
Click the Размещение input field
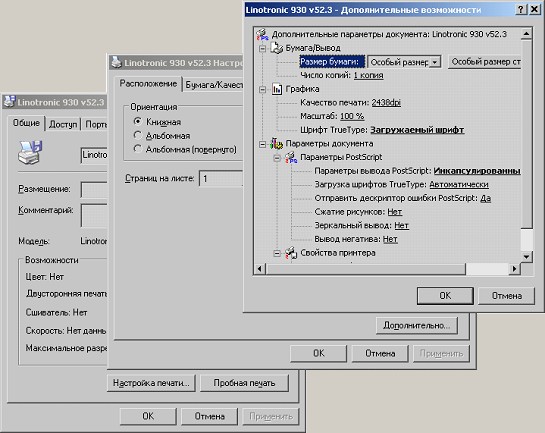tap(94, 190)
